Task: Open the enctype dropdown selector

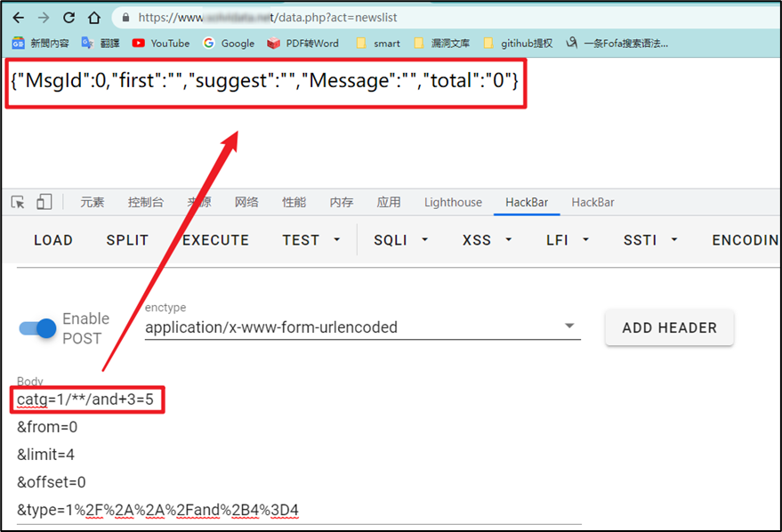Action: tap(363, 327)
